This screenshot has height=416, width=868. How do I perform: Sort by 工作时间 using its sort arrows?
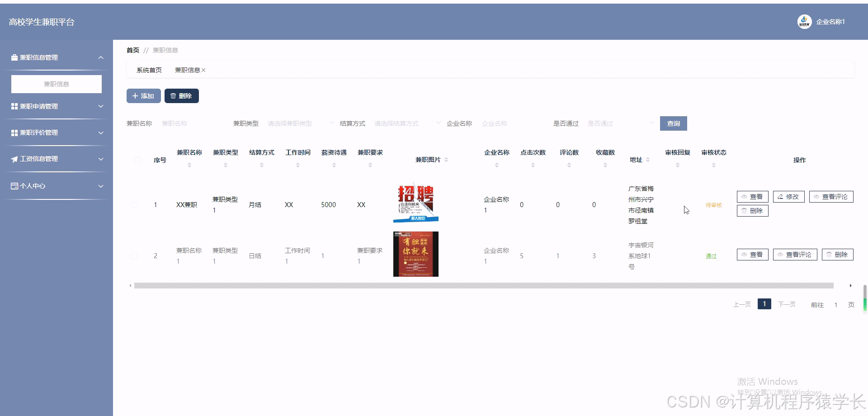pyautogui.click(x=298, y=165)
